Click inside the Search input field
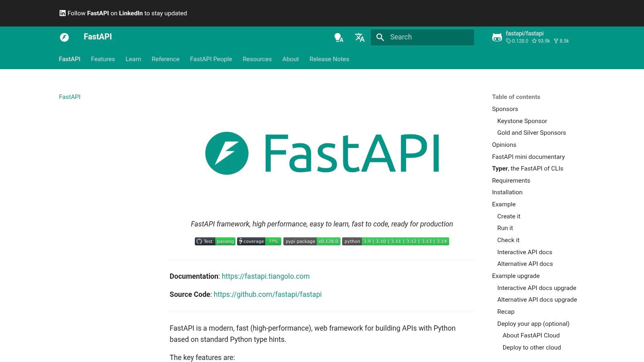 427,37
